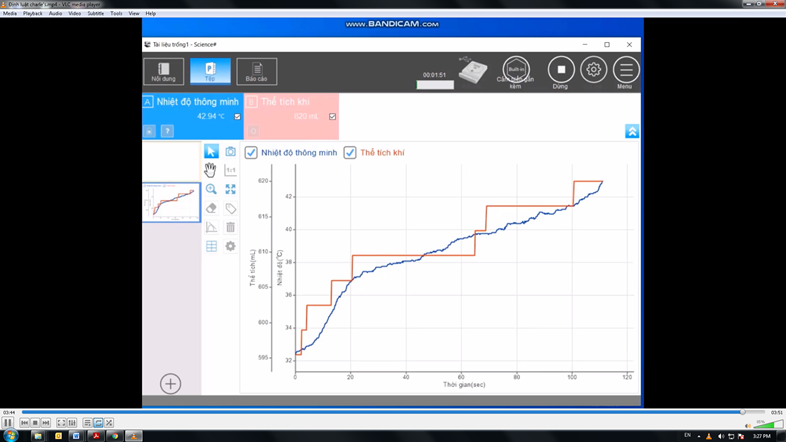Screen dimensions: 786x442
Task: Show hidden system tray icons arrow
Action: [699, 436]
